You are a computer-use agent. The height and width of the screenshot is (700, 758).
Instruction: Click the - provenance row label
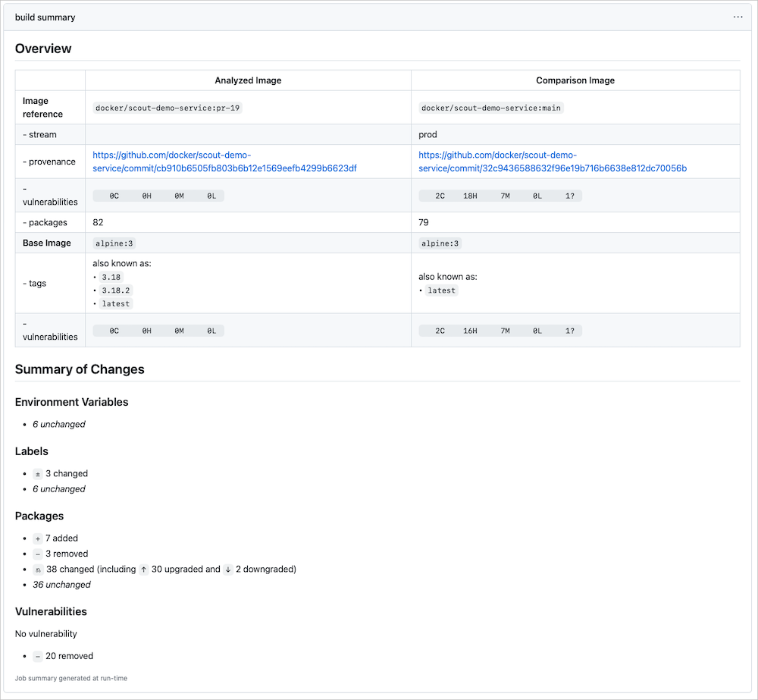(x=49, y=162)
